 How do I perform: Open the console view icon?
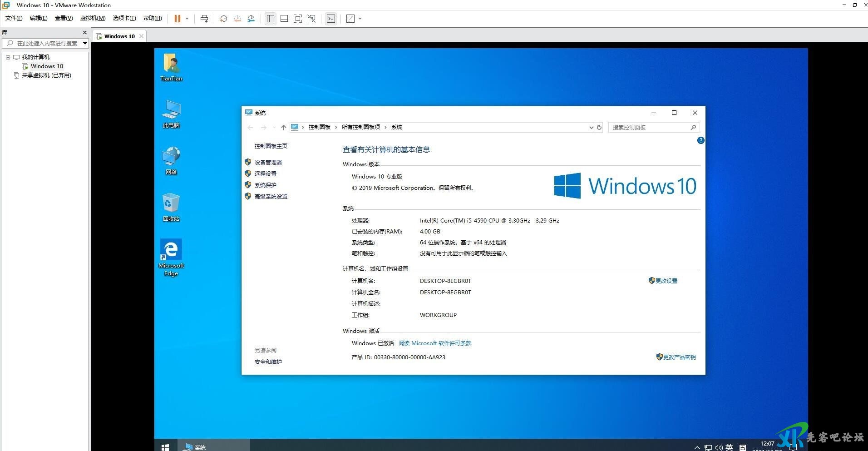331,19
